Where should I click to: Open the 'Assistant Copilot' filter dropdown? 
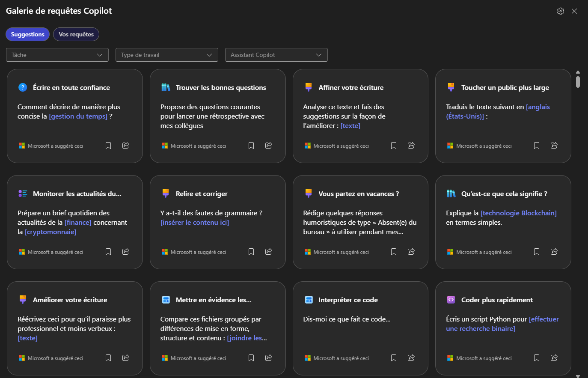pos(276,55)
